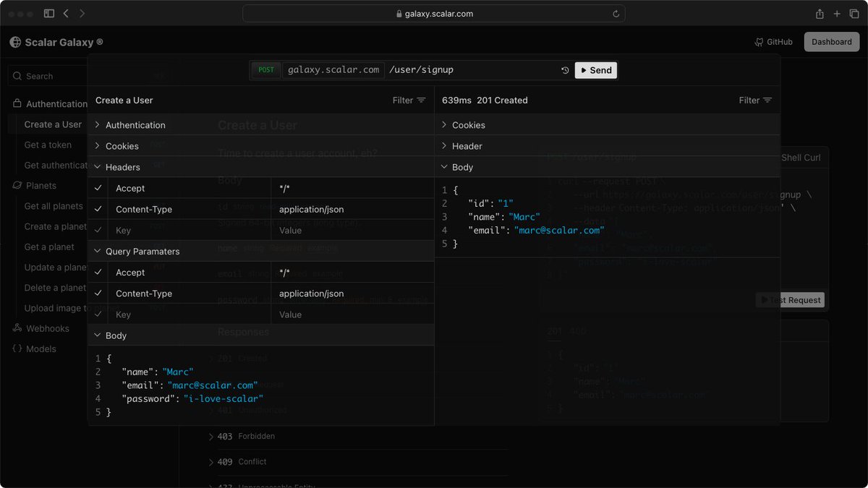The image size is (868, 488).
Task: Click the Scalar Galaxy globe logo
Action: coord(15,42)
